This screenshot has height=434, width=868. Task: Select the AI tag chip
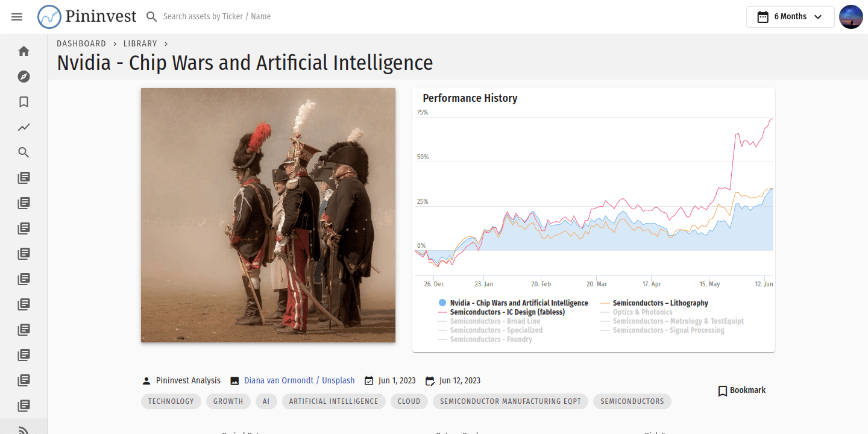click(266, 401)
